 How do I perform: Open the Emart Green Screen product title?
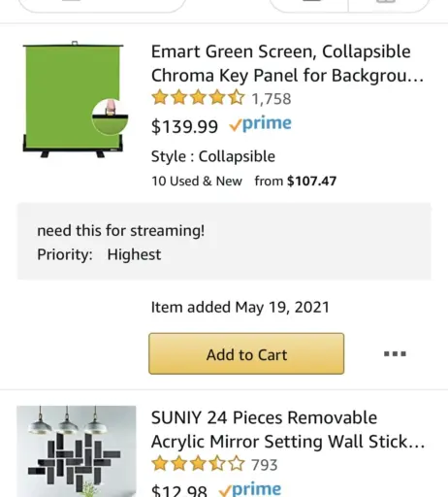tap(287, 63)
